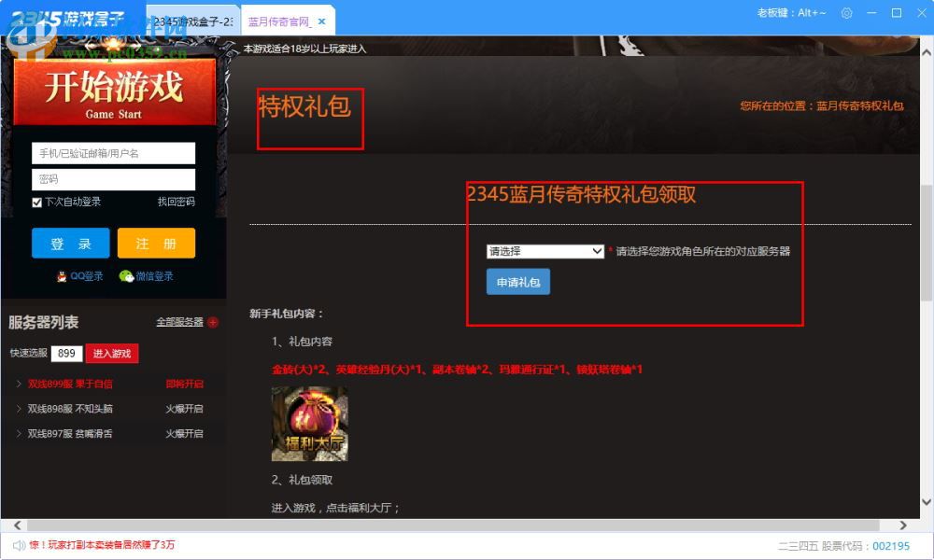
Task: Click the 福利大厅 gift pack image
Action: point(309,424)
